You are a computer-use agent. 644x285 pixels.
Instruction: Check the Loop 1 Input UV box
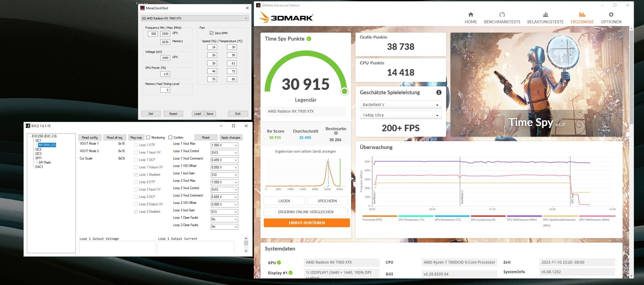point(136,152)
